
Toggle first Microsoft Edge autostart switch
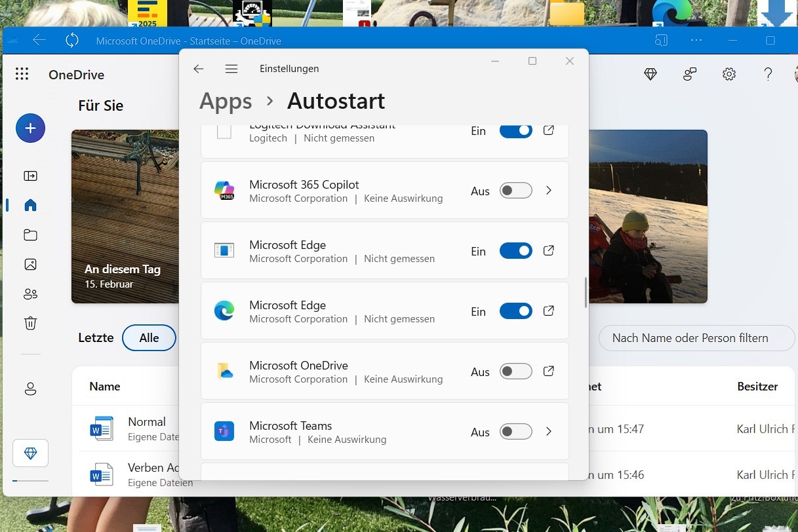[516, 251]
